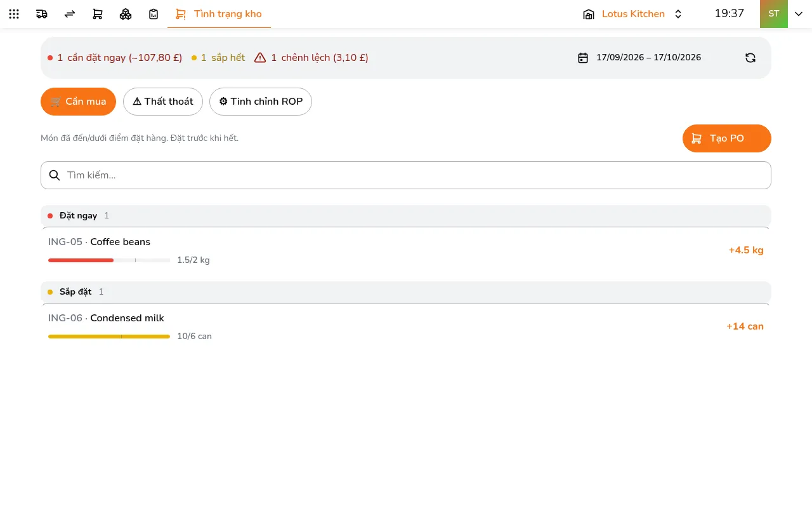Collapse the Sắp đặt group header
The image size is (812, 508).
point(406,292)
